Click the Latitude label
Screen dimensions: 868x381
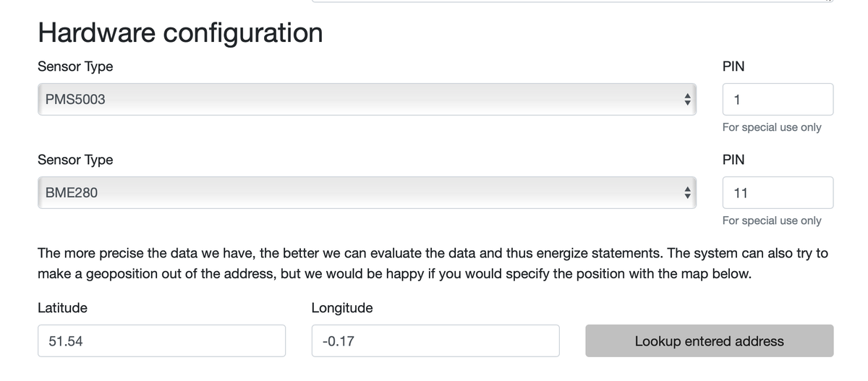tap(62, 307)
